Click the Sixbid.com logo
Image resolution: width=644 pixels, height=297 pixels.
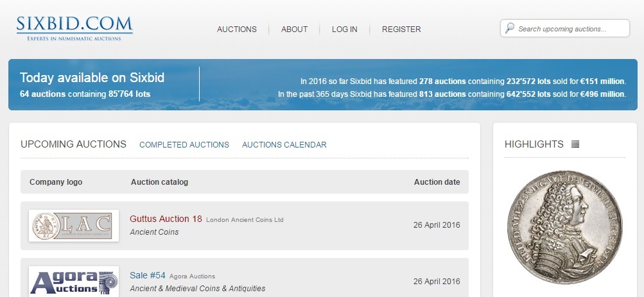[x=74, y=28]
